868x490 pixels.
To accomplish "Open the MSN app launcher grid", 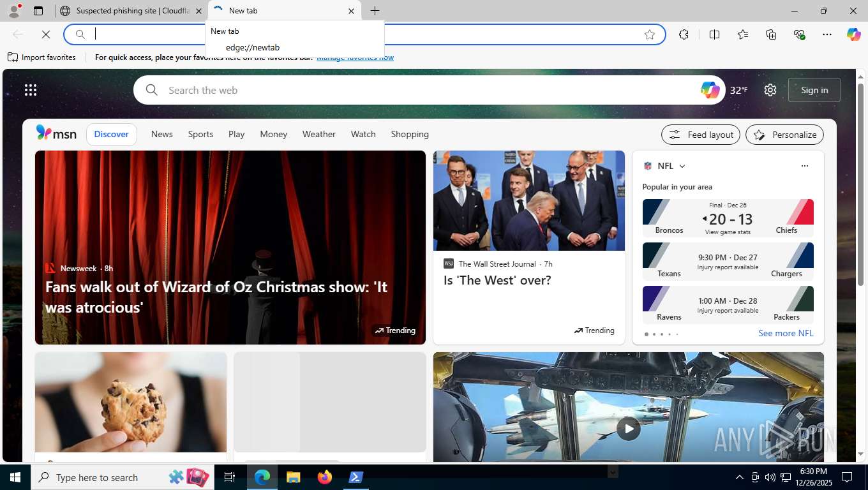I will tap(31, 90).
